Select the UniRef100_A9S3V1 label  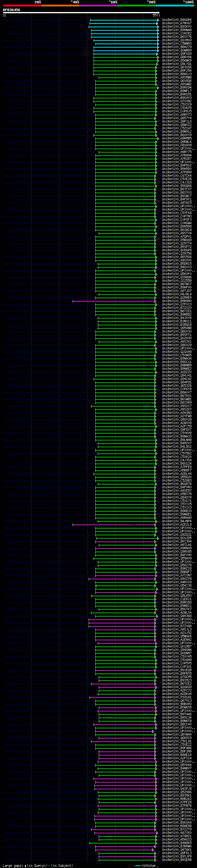click(177, 342)
